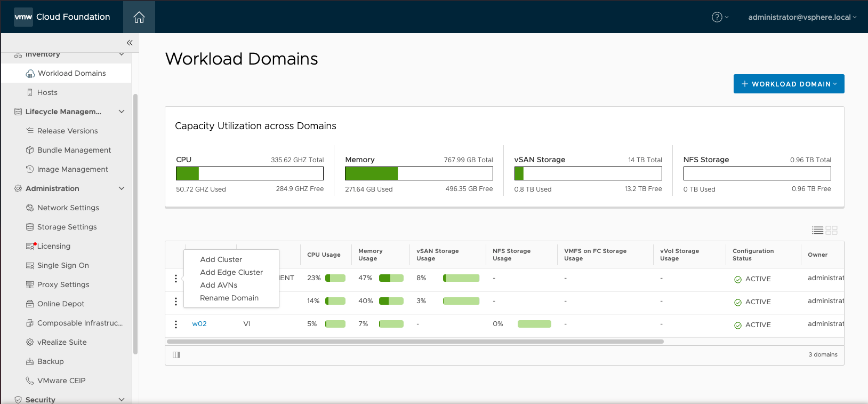Open Single Sign On page
Viewport: 868px width, 404px height.
(63, 265)
